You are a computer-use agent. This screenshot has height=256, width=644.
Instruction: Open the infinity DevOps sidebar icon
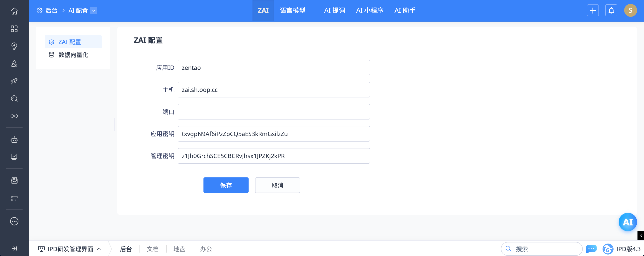tap(14, 116)
